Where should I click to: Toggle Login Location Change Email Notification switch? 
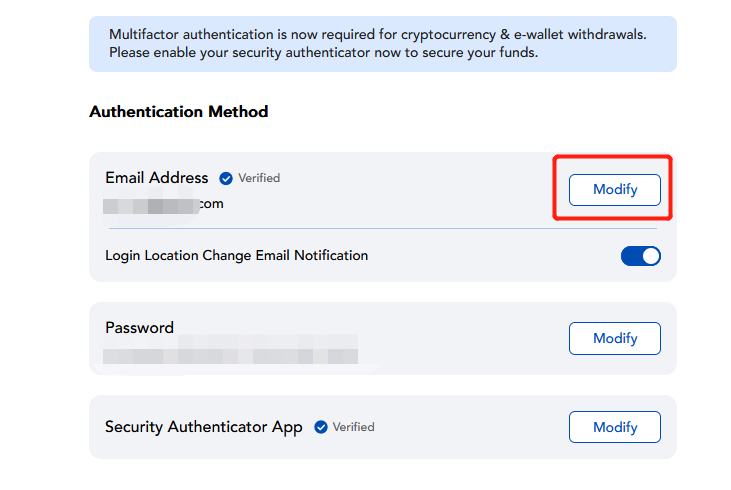[640, 256]
